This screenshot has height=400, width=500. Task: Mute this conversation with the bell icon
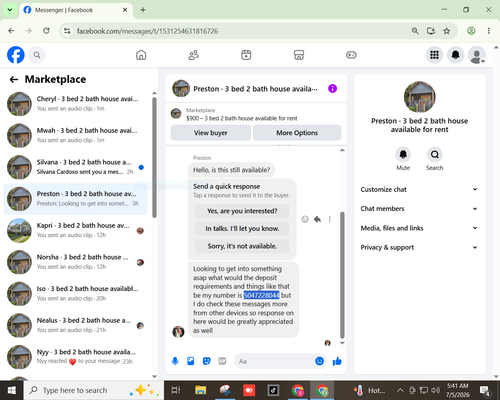[403, 154]
